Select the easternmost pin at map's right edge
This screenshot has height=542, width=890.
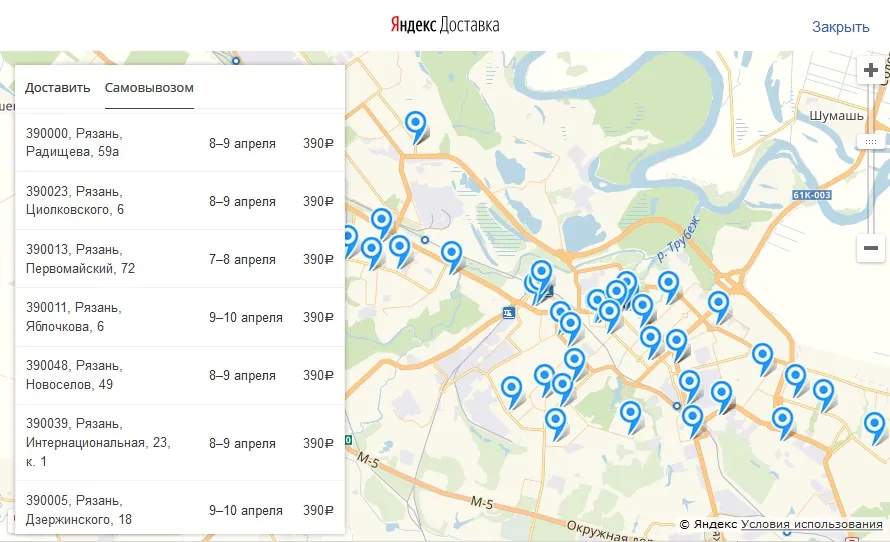tap(875, 425)
